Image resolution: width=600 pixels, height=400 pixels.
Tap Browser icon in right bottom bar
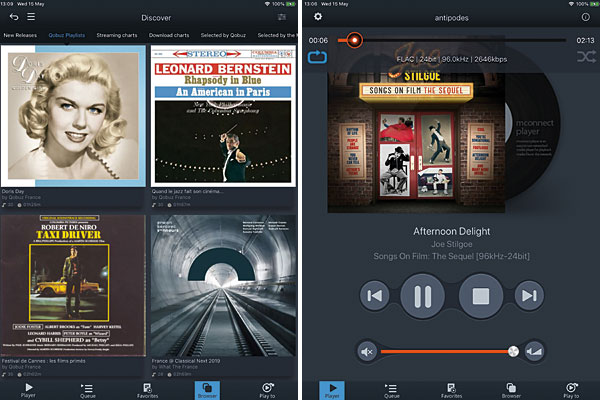(x=511, y=390)
